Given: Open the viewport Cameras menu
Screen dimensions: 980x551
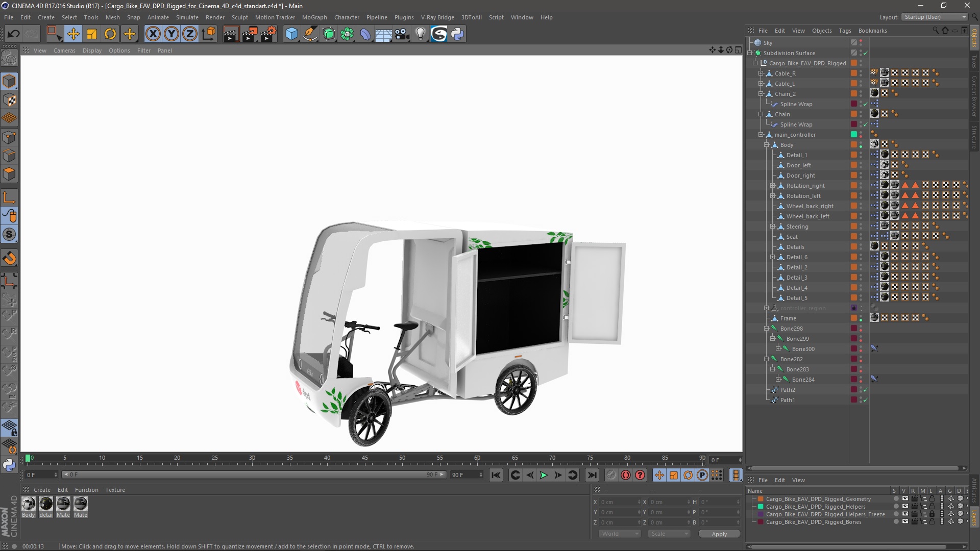Looking at the screenshot, I should point(64,51).
